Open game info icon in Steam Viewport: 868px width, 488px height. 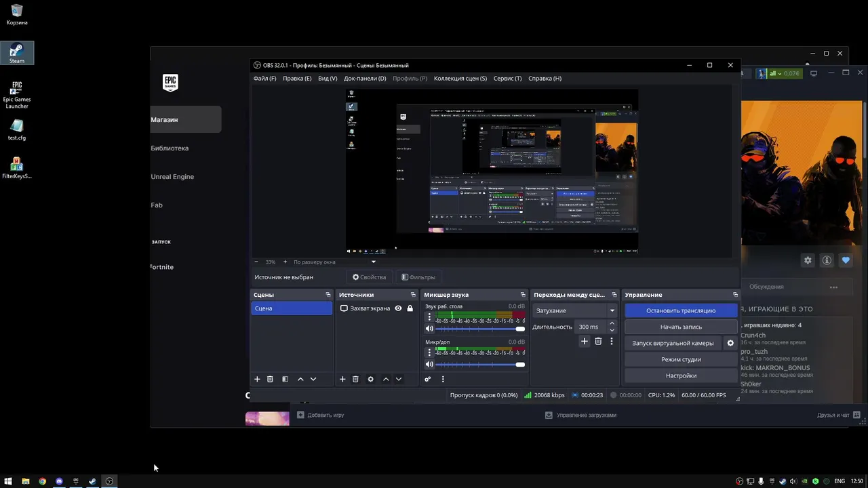(x=827, y=260)
